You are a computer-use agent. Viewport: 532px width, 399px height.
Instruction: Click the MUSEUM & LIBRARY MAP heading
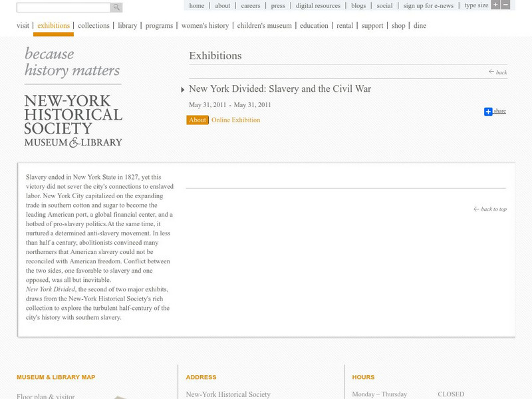pos(56,377)
